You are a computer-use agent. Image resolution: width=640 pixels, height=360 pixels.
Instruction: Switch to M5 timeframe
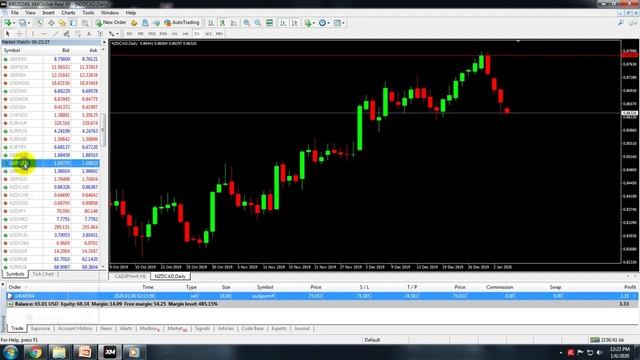(x=140, y=33)
